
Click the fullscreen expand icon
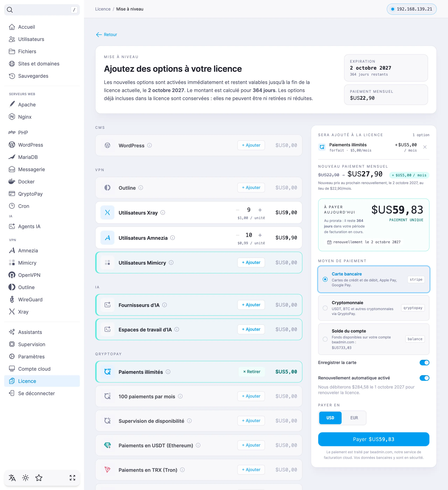click(72, 478)
